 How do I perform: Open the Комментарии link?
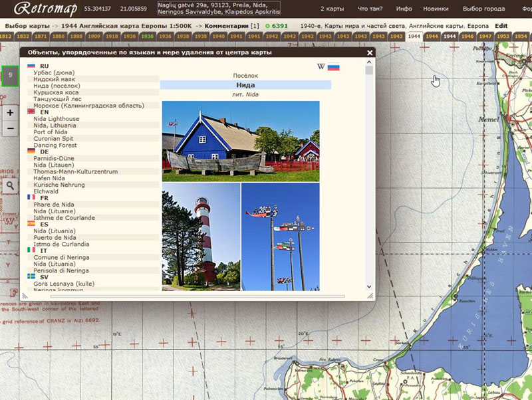point(226,26)
